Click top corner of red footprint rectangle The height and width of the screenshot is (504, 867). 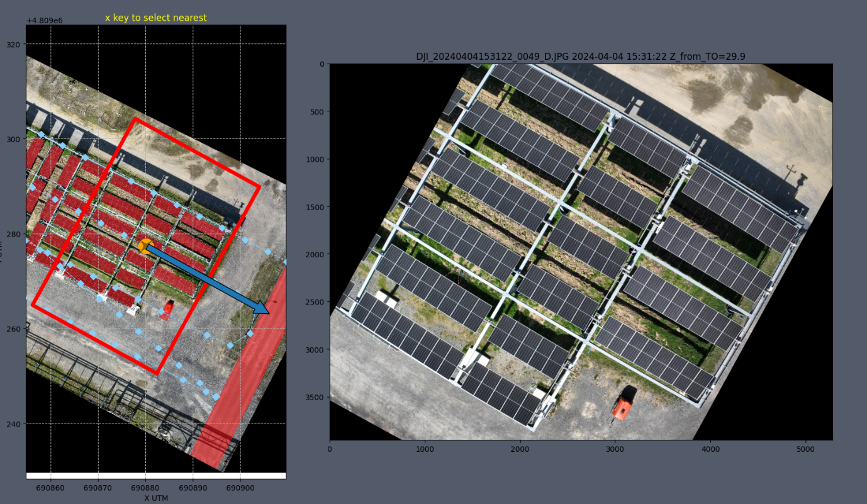(135, 118)
